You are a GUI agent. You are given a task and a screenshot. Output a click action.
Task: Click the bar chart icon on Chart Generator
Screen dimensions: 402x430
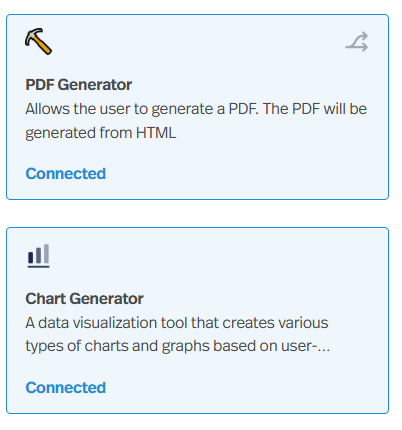point(38,256)
